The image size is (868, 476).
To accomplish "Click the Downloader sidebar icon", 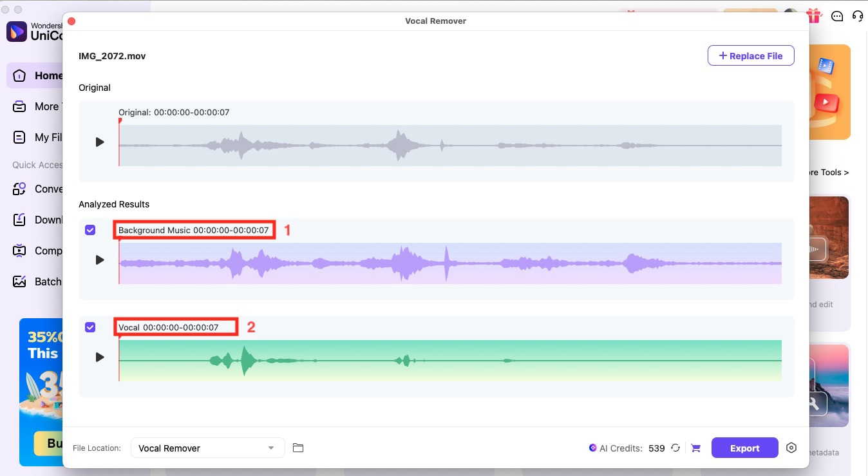I will coord(20,220).
